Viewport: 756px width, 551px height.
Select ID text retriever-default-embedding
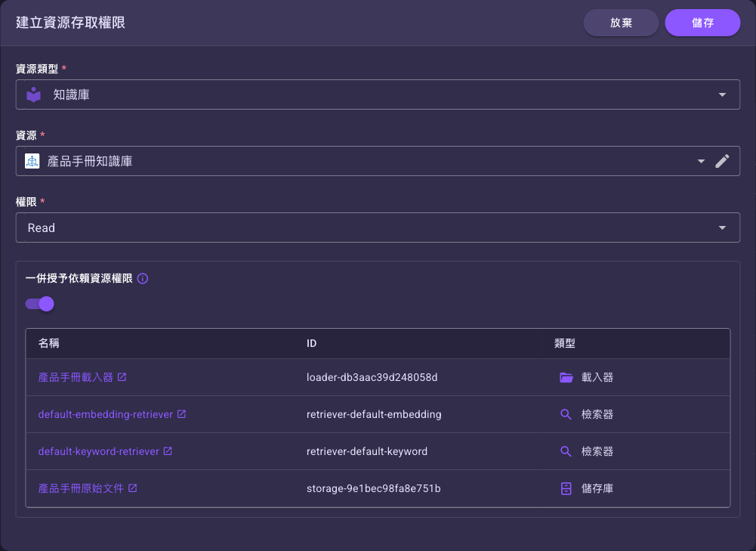(374, 414)
